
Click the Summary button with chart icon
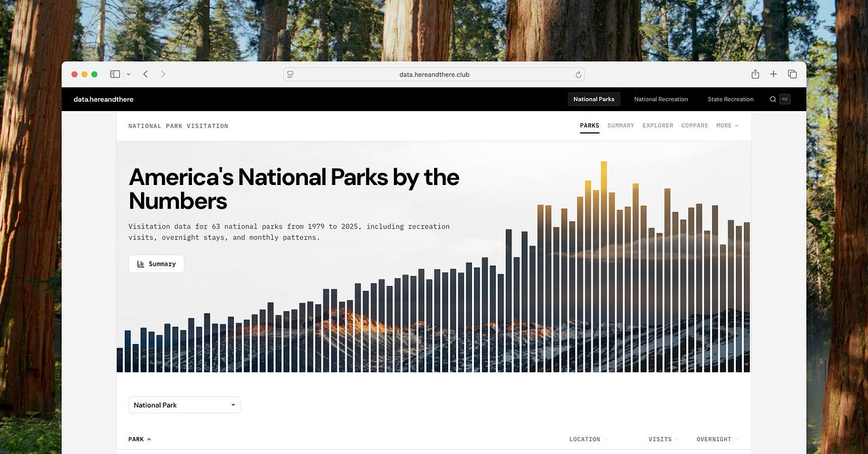pos(156,264)
